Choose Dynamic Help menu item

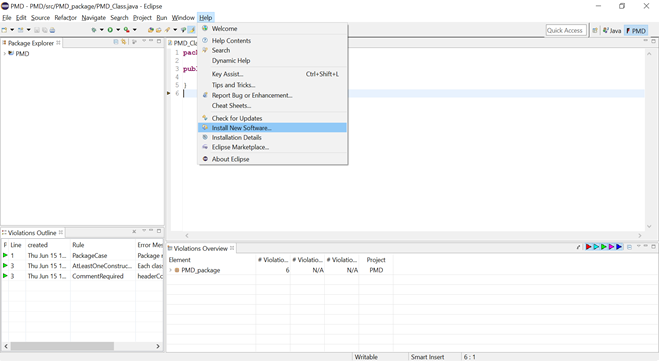[272, 61]
